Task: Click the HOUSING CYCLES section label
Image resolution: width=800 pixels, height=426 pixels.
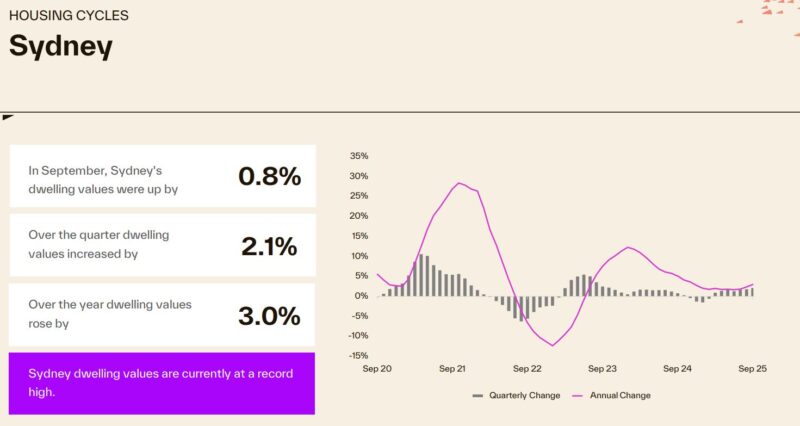Action: click(x=68, y=16)
